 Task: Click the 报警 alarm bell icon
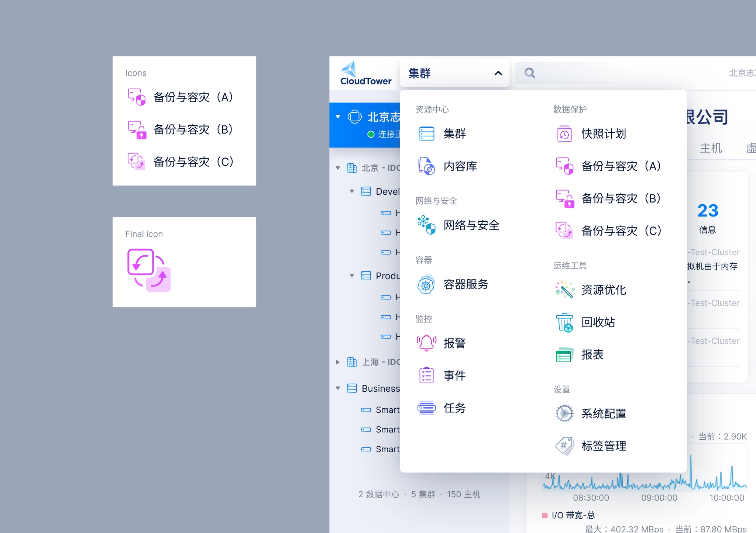pos(426,343)
